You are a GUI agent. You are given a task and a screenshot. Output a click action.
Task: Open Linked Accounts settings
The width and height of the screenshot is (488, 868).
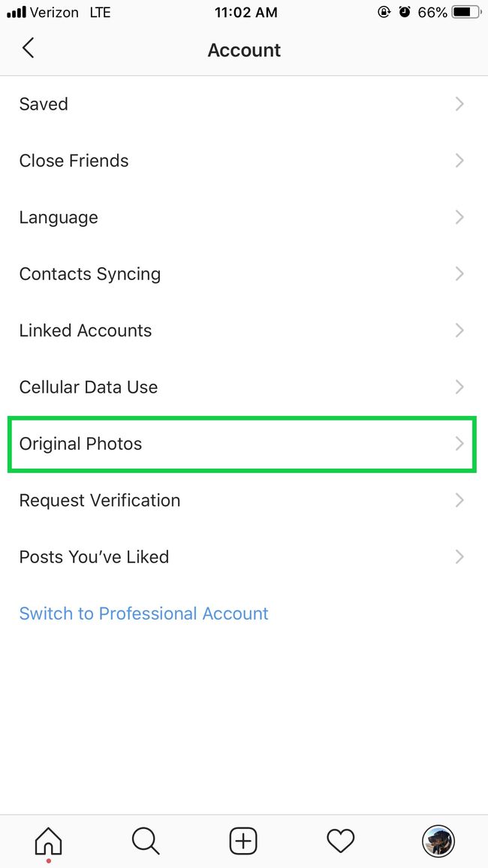[x=85, y=330]
